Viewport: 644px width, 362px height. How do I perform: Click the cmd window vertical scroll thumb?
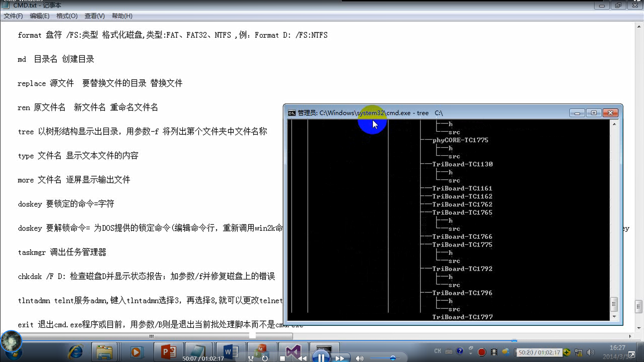[x=614, y=304]
